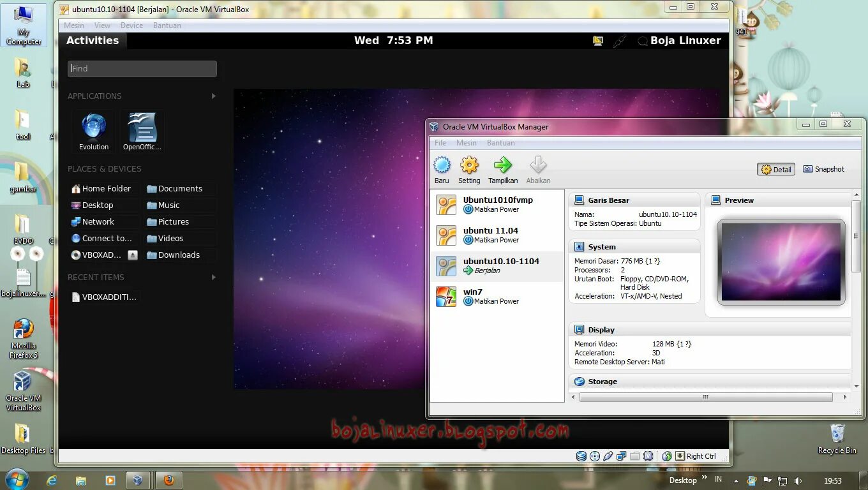Screen dimensions: 868x490
Task: Open Internet Explorer from taskbar
Action: 52,480
